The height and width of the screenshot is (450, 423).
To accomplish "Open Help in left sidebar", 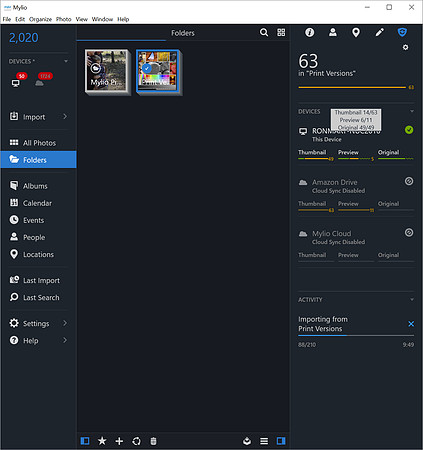I will tap(38, 340).
